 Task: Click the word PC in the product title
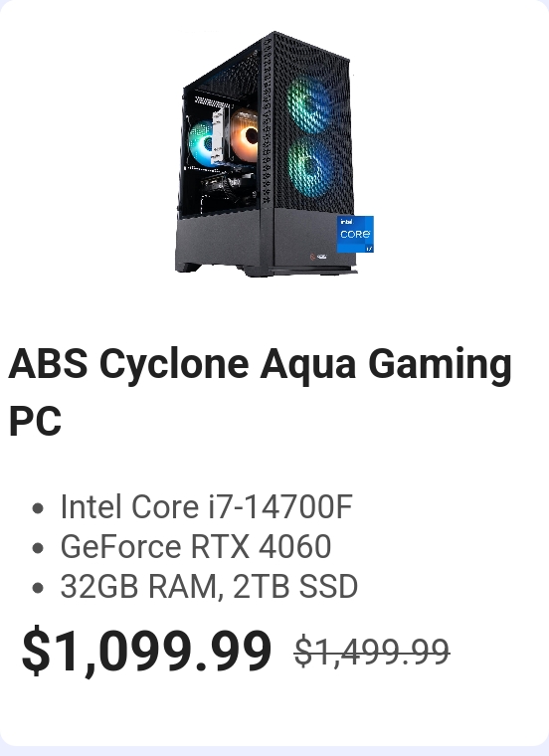[x=35, y=421]
